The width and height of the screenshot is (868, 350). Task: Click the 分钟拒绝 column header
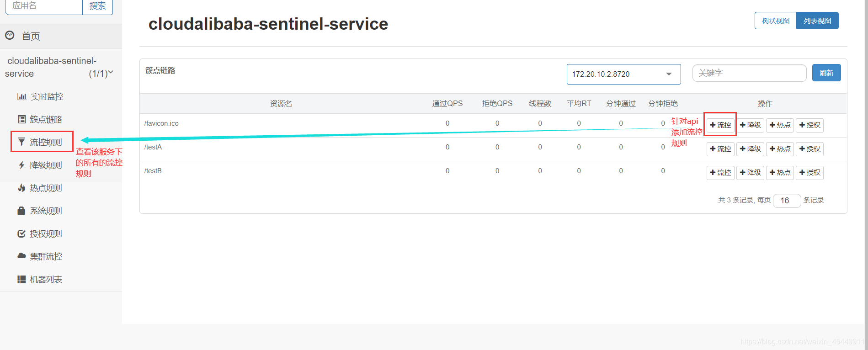663,104
